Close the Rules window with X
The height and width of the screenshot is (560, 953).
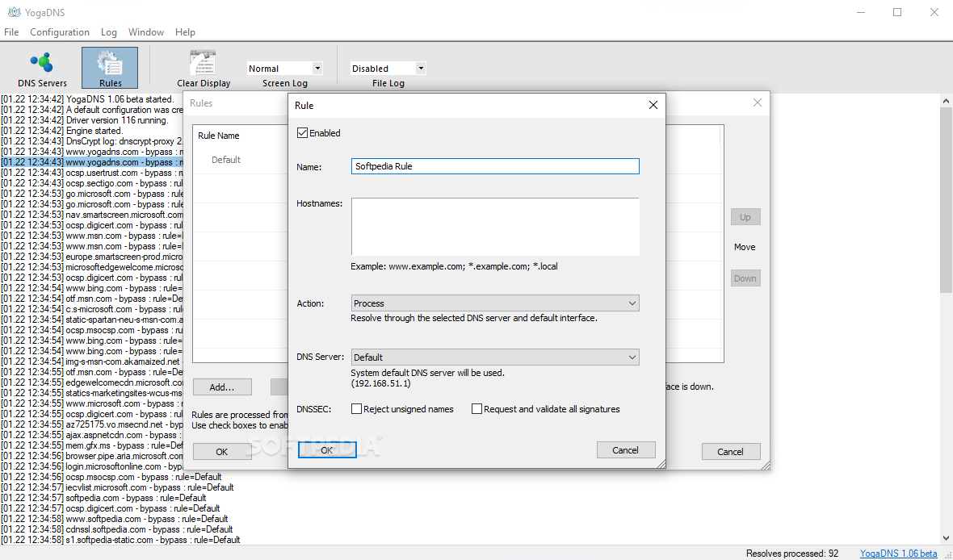(757, 103)
